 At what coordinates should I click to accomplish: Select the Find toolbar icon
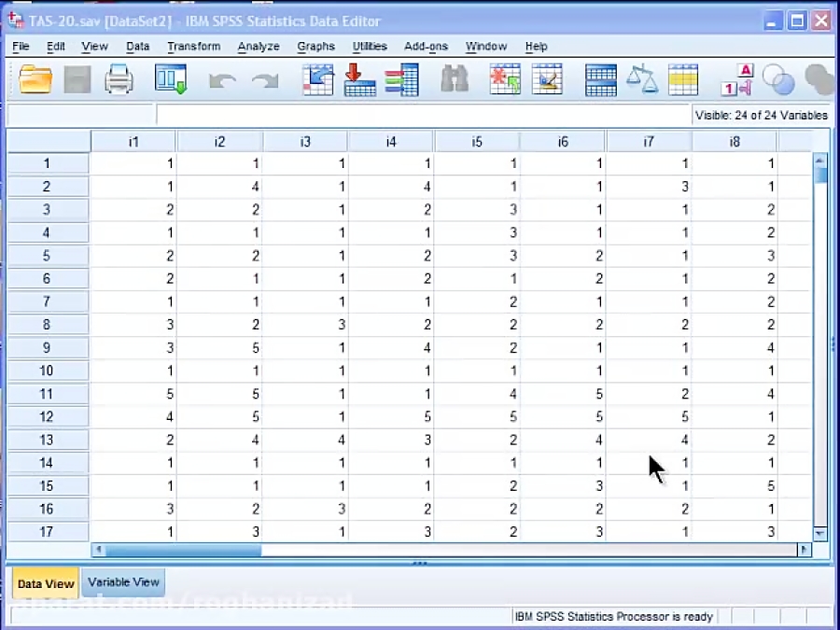(x=454, y=79)
